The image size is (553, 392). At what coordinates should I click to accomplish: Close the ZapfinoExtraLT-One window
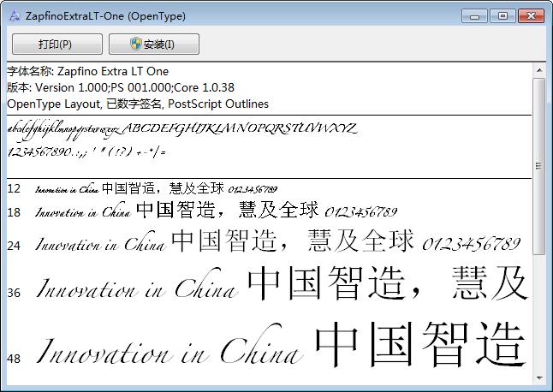(x=531, y=16)
